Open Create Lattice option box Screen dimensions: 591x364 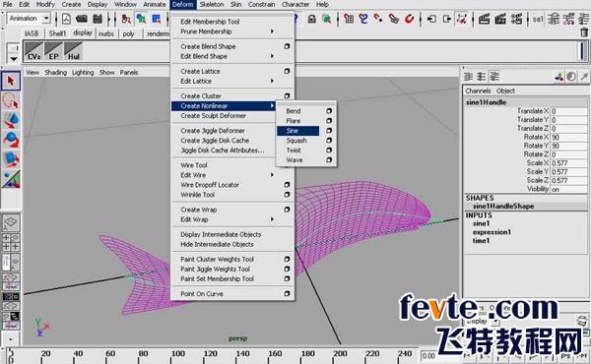287,71
